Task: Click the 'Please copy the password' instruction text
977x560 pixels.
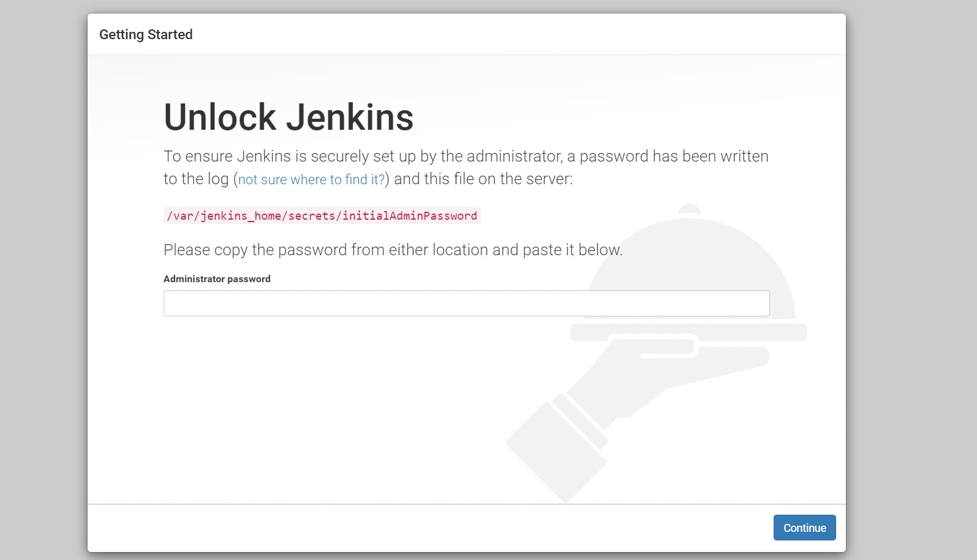Action: (x=393, y=250)
